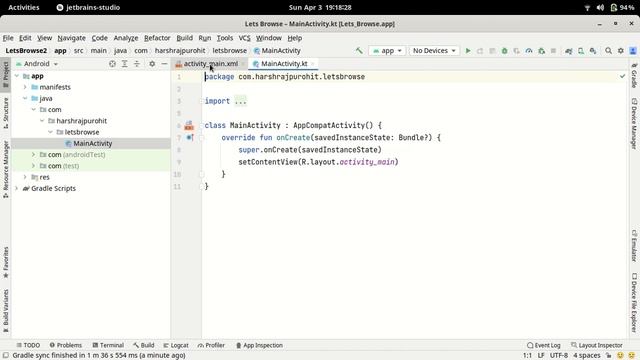Open the File menu

tap(8, 38)
